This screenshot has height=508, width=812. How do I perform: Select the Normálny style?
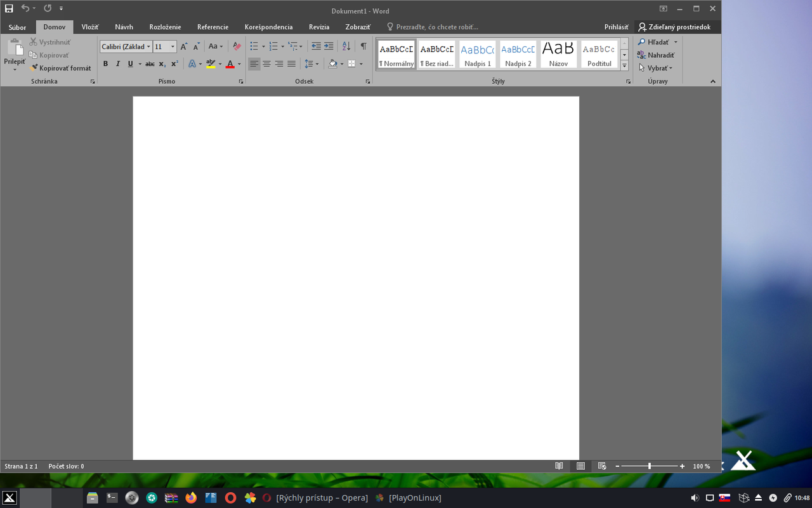point(396,54)
